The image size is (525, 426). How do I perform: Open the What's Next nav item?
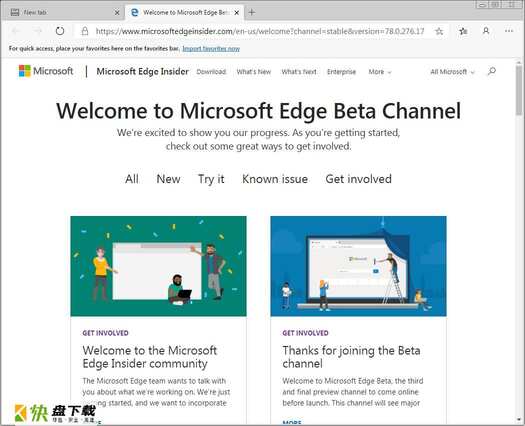click(299, 72)
